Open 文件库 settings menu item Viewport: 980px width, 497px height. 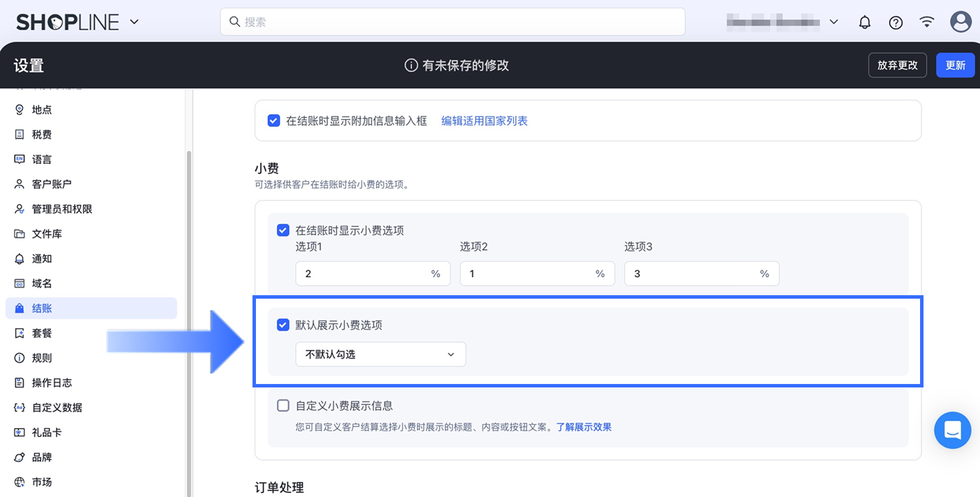tap(91, 234)
